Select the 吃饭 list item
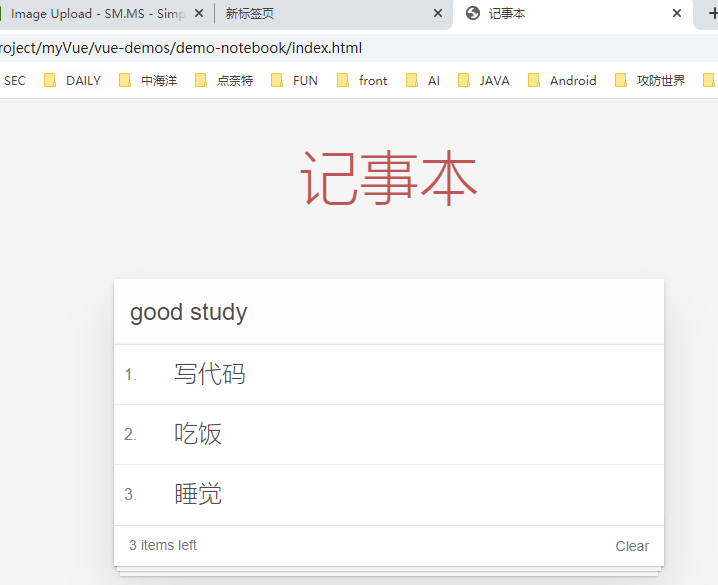This screenshot has height=585, width=718. (x=389, y=434)
